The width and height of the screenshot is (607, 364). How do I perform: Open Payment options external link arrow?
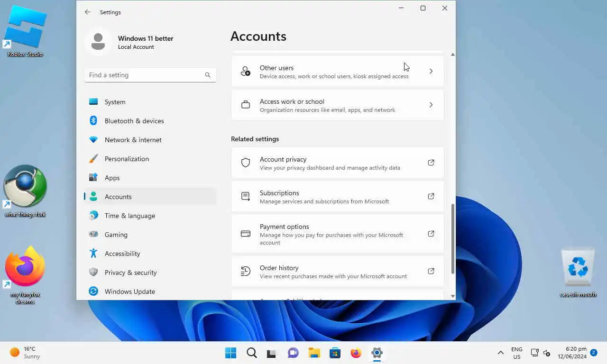click(x=431, y=234)
